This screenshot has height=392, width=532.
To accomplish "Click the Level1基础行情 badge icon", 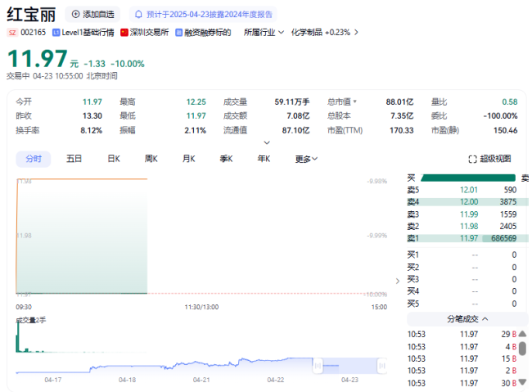I will (x=56, y=33).
